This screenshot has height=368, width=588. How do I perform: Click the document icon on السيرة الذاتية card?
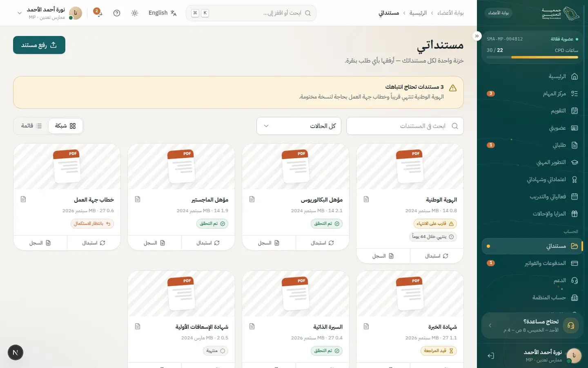click(252, 326)
